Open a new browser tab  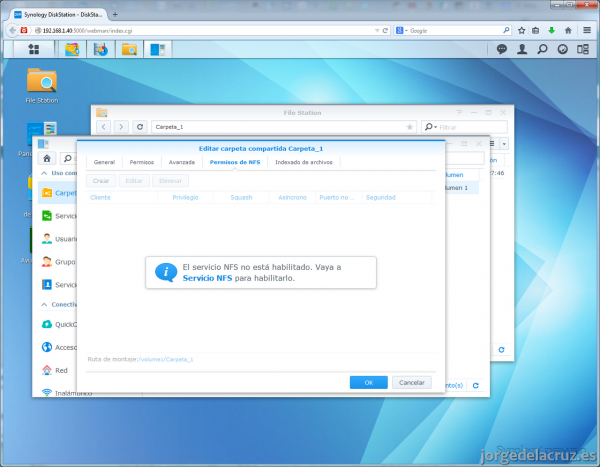tap(115, 15)
